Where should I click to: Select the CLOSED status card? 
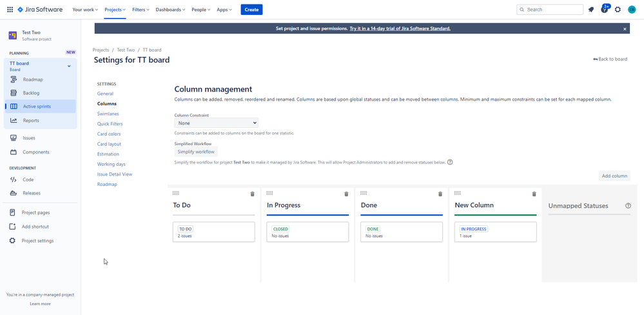[307, 232]
